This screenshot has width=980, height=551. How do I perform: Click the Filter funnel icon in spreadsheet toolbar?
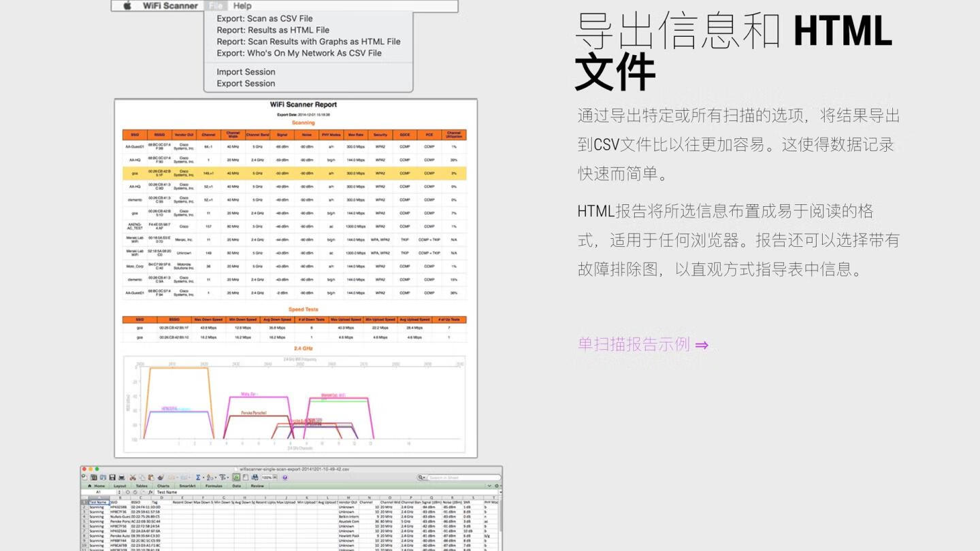[x=223, y=478]
